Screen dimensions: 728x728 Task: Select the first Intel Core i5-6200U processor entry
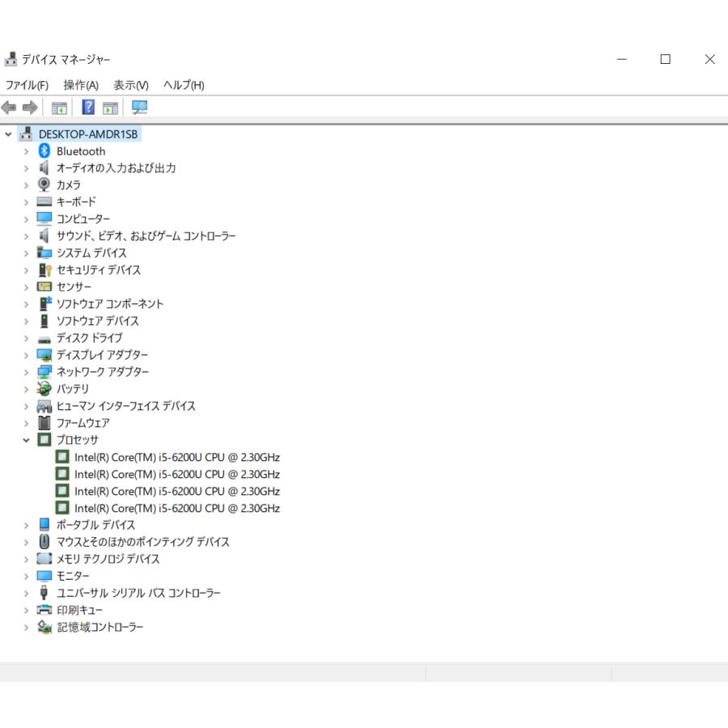point(177,457)
